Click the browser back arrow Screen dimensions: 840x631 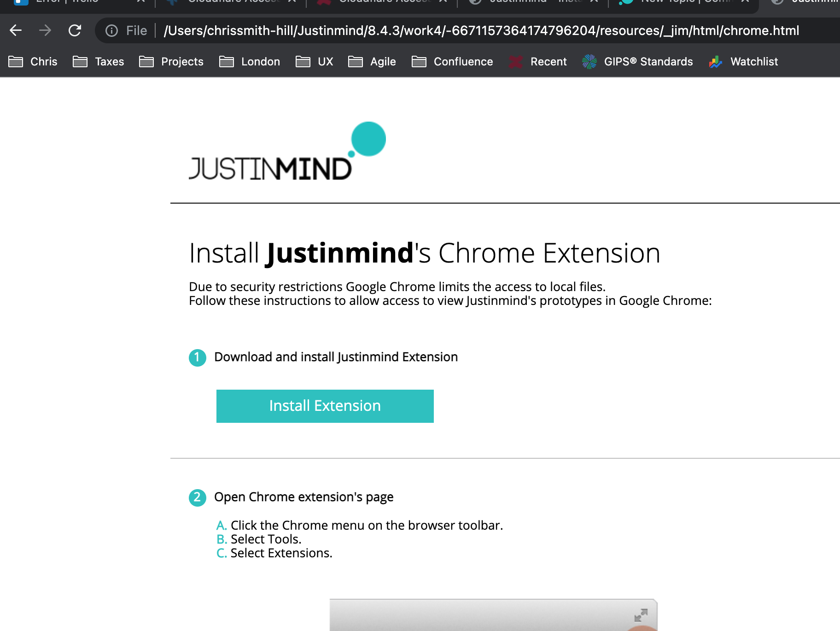click(16, 31)
